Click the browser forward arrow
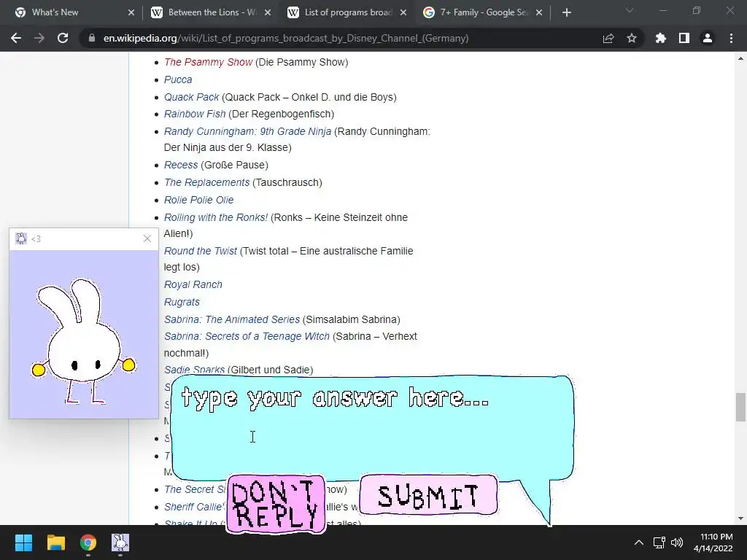This screenshot has height=560, width=747. (x=39, y=38)
